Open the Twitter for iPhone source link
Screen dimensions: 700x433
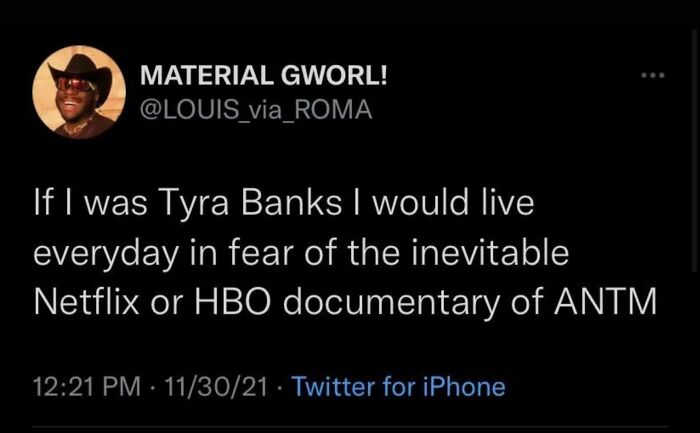[x=398, y=386]
